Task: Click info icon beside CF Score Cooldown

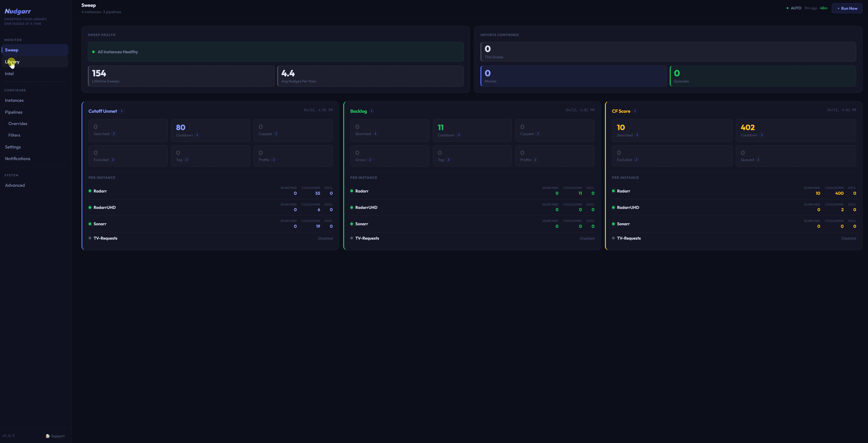Action: click(762, 135)
